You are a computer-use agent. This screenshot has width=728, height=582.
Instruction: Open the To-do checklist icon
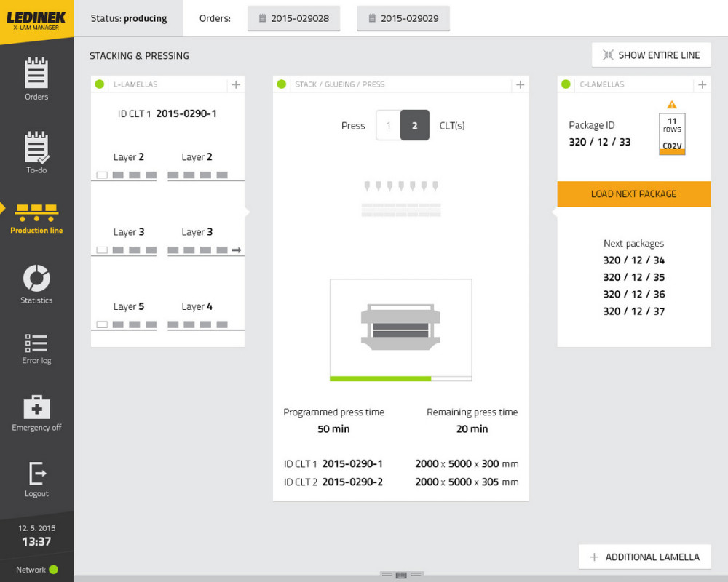(36, 147)
